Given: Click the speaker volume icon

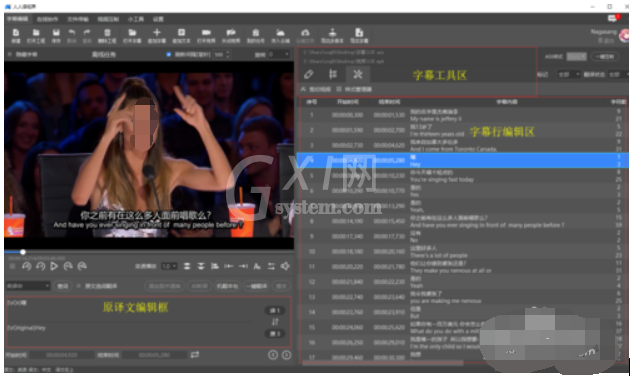Looking at the screenshot, I should (x=285, y=266).
